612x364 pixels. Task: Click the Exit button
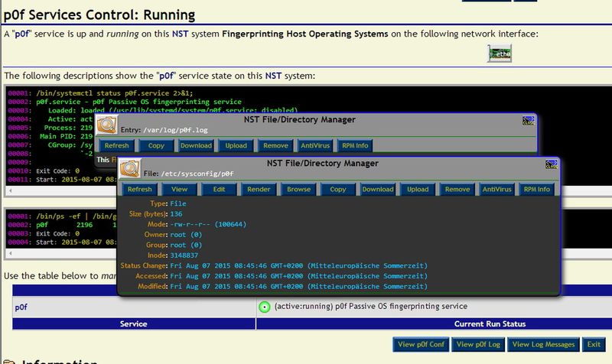pos(594,344)
